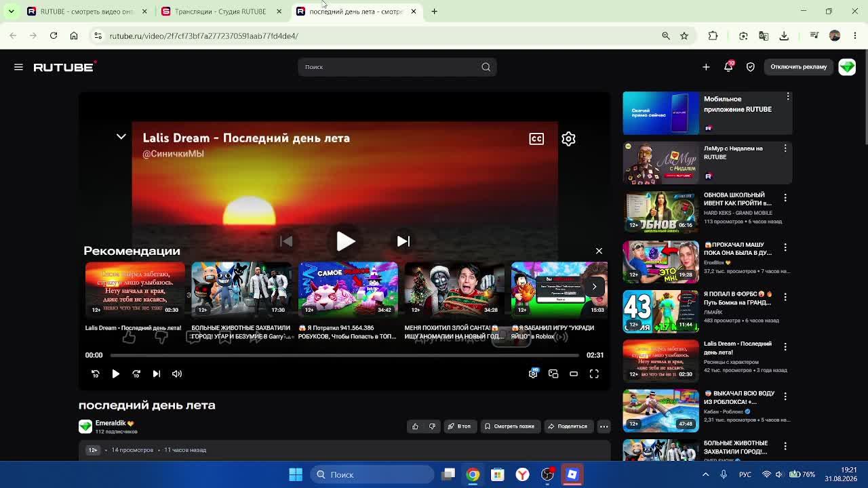Click the search magnifier icon
Screen dimensions: 868x488
pos(486,67)
